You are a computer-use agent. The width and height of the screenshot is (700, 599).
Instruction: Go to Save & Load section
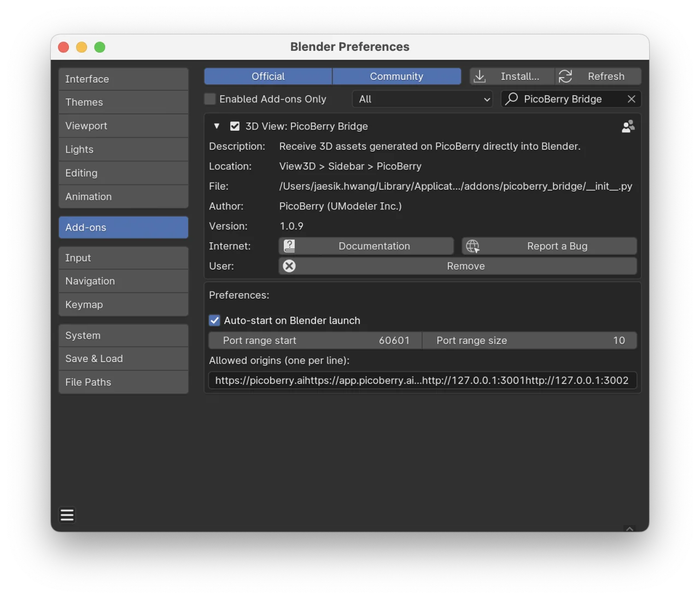coord(124,359)
